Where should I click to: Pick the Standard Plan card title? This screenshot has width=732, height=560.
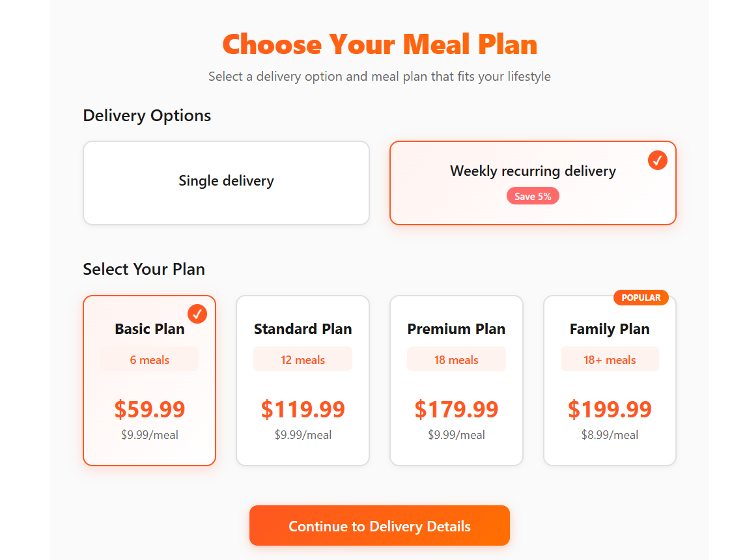point(303,329)
